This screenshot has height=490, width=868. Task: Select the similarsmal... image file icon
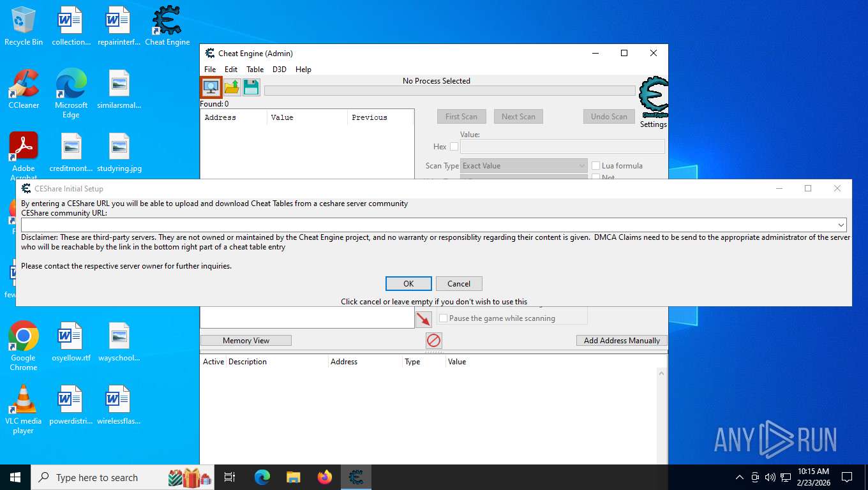click(x=119, y=89)
